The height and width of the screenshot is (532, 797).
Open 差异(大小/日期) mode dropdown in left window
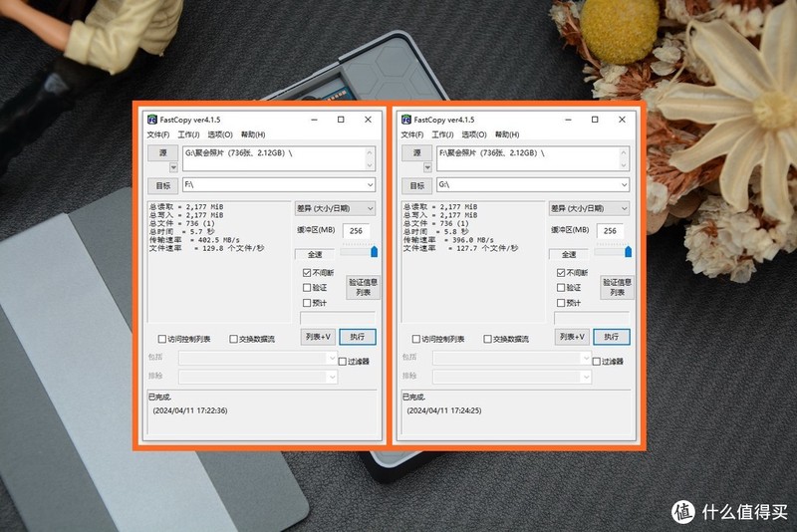(x=335, y=208)
